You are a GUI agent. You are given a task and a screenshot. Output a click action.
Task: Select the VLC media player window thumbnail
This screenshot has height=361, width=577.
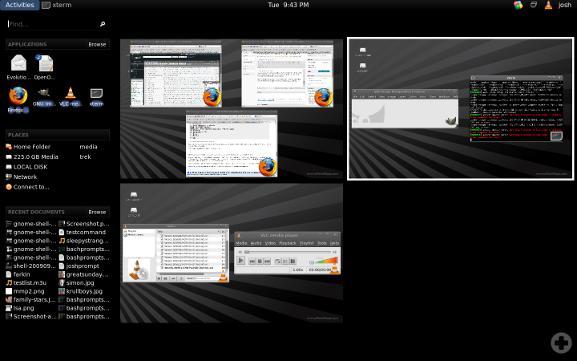[287, 253]
